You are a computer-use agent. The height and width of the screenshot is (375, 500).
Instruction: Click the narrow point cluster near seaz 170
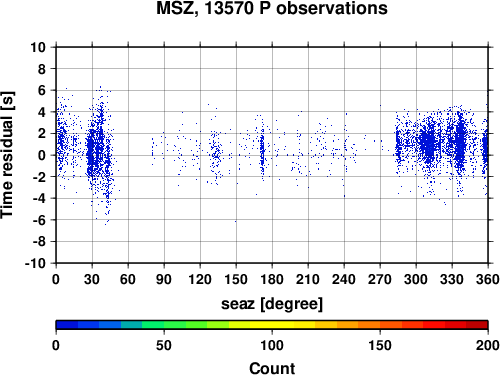pyautogui.click(x=262, y=150)
